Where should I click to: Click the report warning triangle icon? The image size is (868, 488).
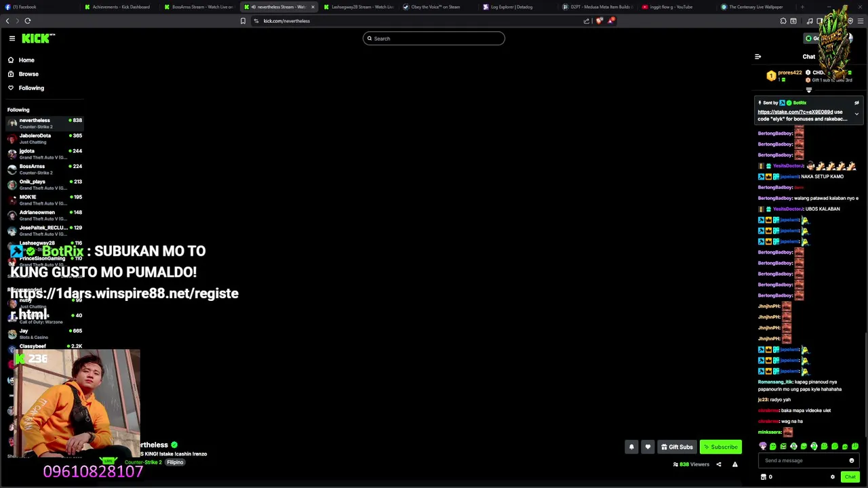(734, 464)
